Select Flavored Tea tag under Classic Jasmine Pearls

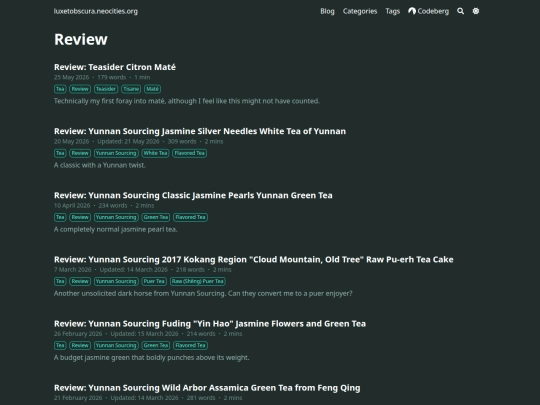click(x=190, y=217)
